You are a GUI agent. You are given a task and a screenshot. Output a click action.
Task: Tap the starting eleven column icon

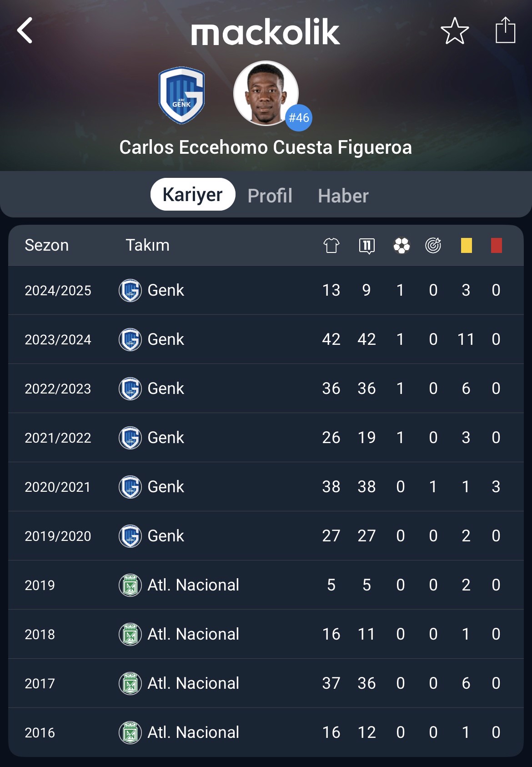tap(366, 246)
